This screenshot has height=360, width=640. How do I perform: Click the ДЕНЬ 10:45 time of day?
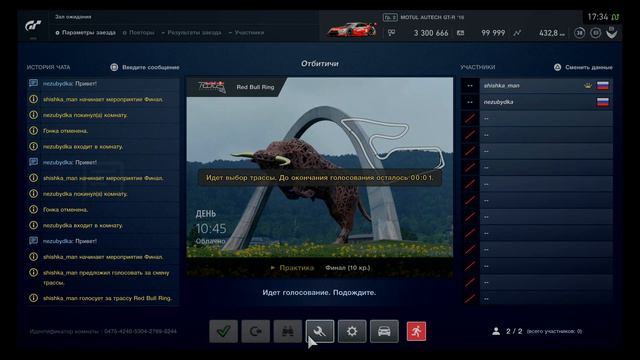(211, 222)
